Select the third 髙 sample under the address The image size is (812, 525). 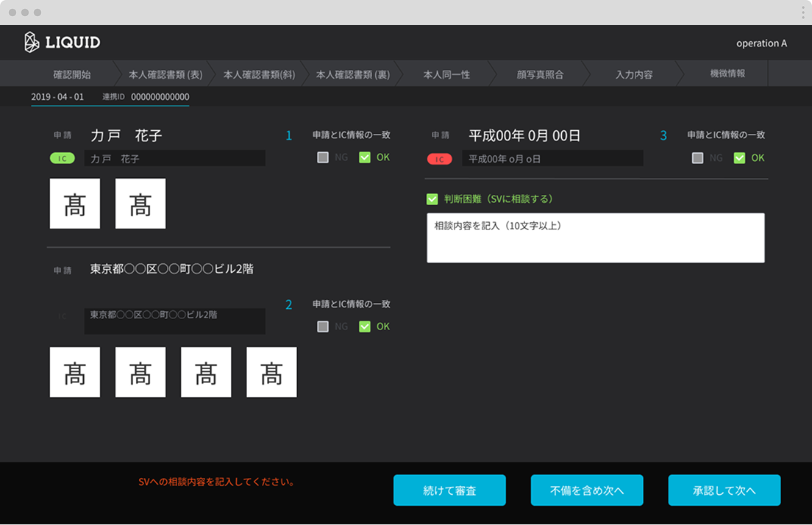[x=206, y=372]
